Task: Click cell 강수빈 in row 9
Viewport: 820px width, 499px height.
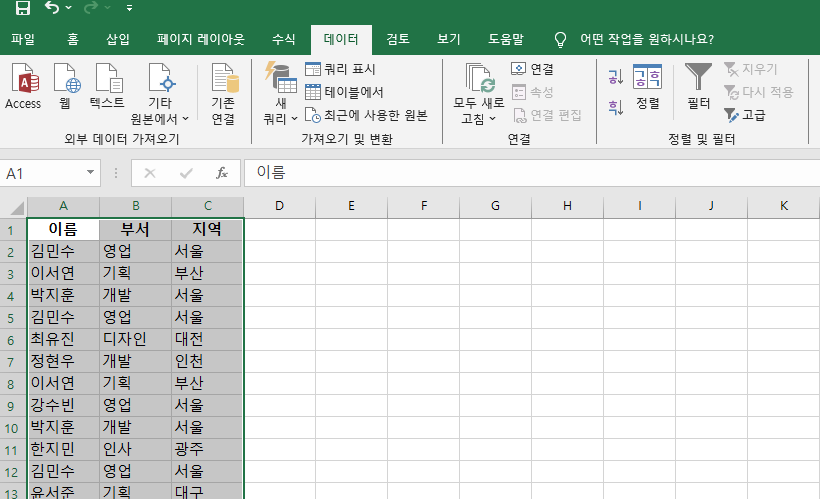Action: pos(63,405)
